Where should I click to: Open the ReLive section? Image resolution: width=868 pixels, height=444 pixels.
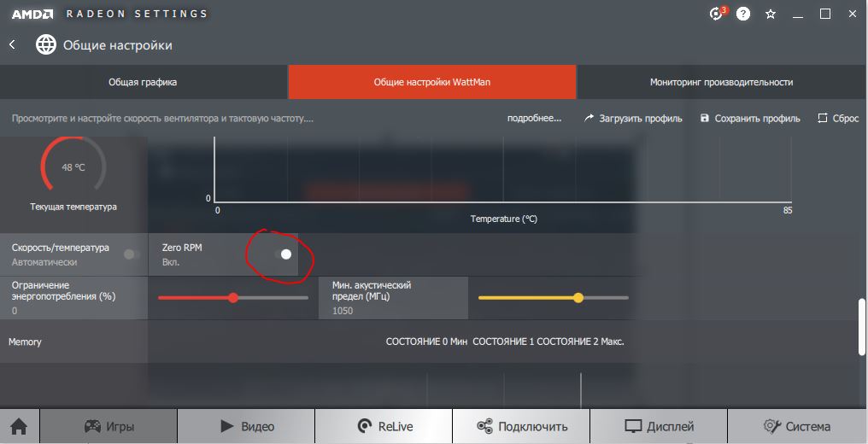(383, 426)
